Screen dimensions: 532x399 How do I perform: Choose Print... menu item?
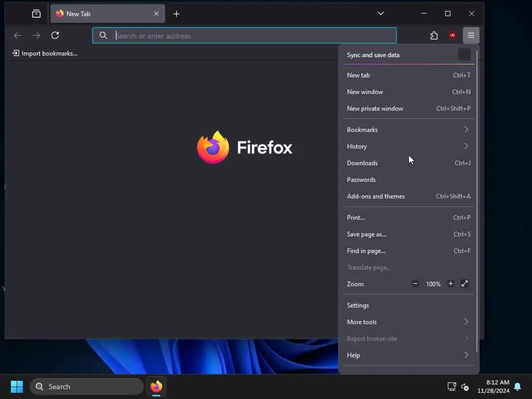coord(408,218)
